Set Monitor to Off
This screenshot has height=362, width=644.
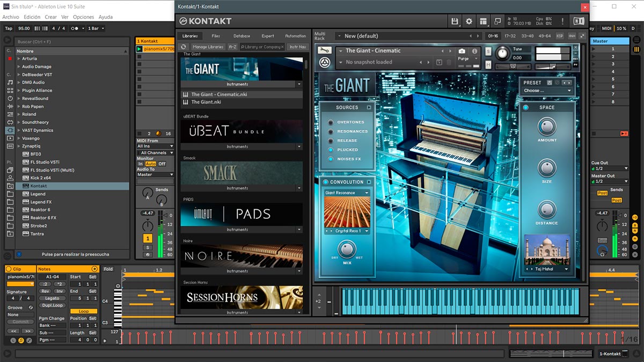pyautogui.click(x=162, y=164)
